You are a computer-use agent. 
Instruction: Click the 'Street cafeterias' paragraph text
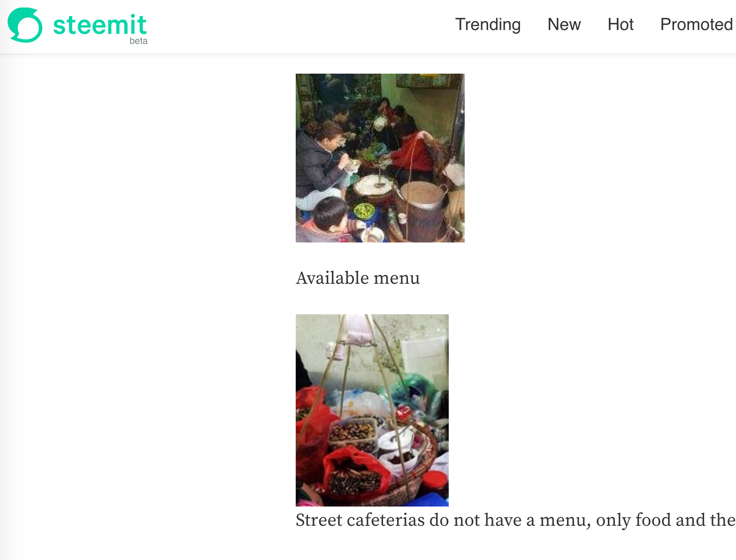click(x=515, y=520)
